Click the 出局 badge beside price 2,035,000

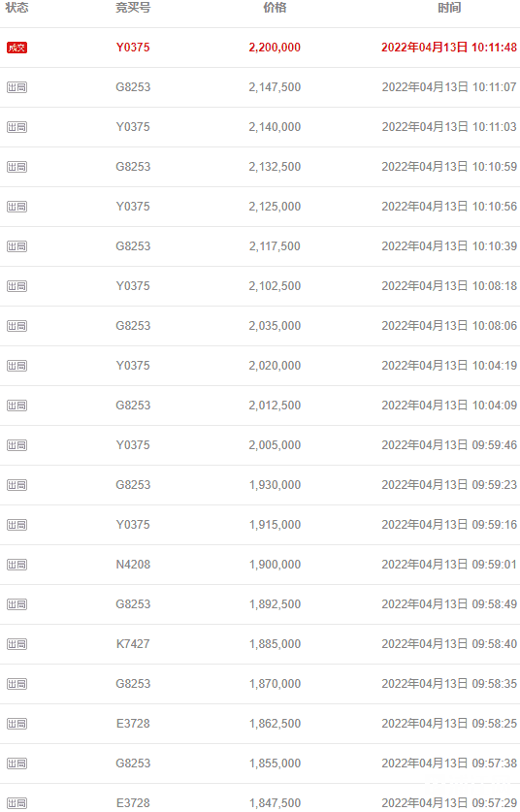click(x=16, y=326)
